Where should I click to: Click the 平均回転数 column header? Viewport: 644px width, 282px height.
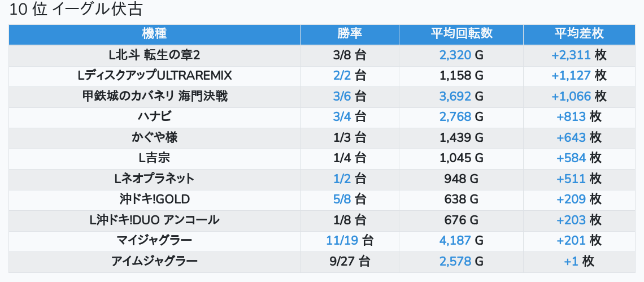point(461,34)
